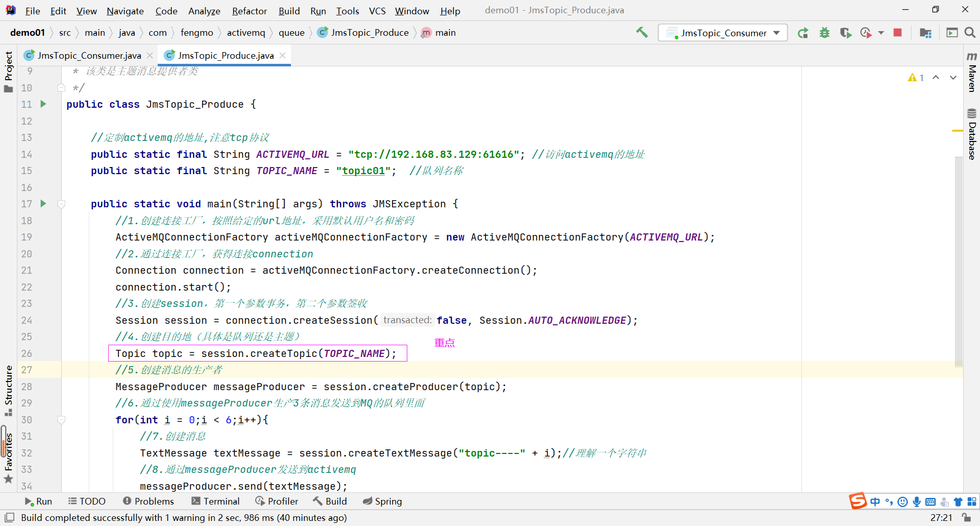
Task: Collapse the main method fold marker
Action: [x=61, y=204]
